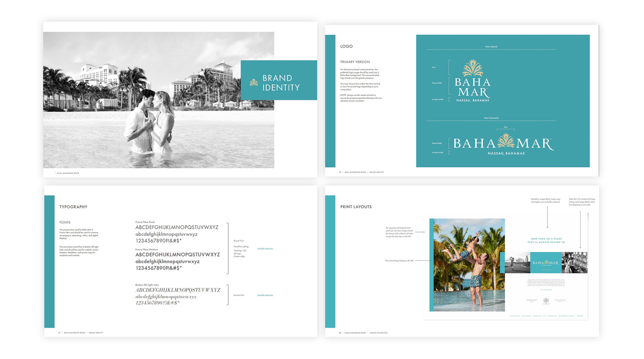Click the 'Futura New Medium' font label
Image resolution: width=644 pixels, height=359 pixels.
[x=147, y=250]
